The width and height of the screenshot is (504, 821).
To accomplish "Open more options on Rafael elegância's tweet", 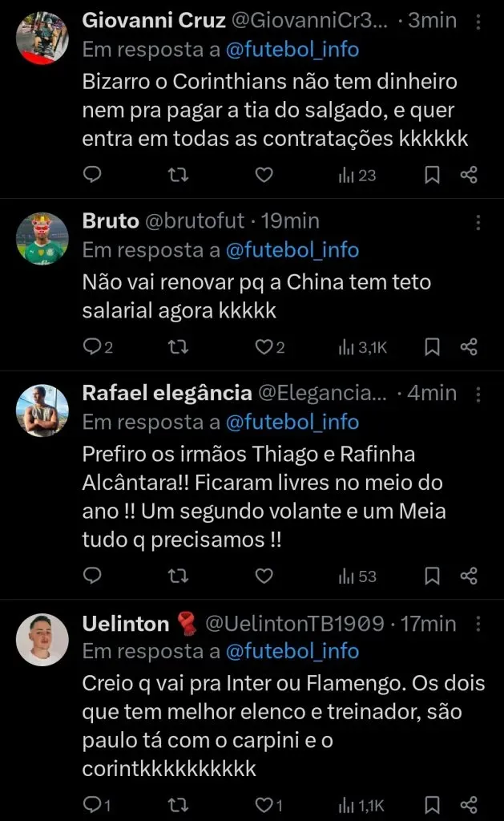I will tap(478, 394).
